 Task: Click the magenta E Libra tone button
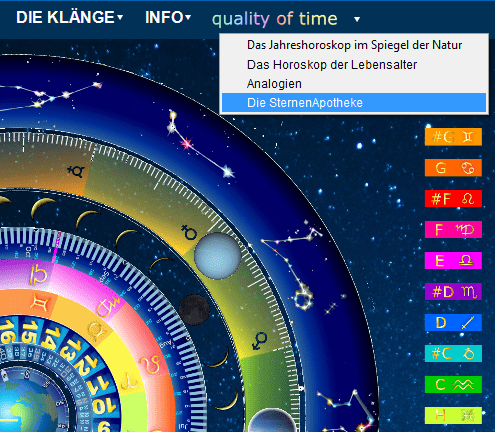click(453, 261)
